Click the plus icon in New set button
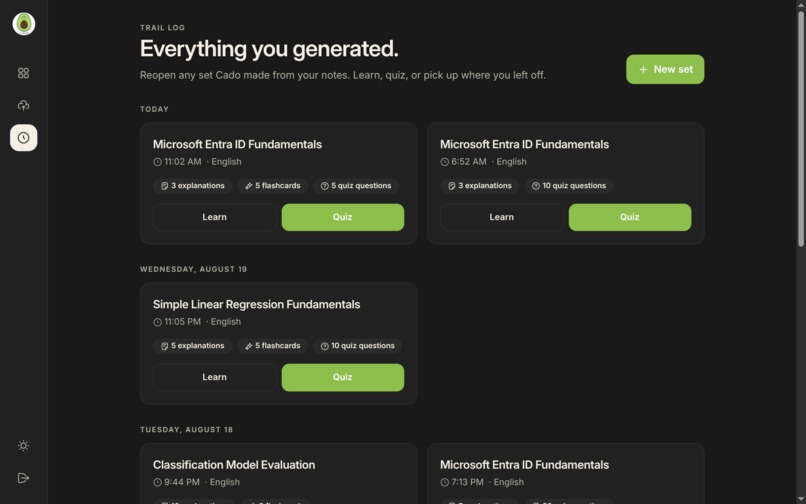 [x=643, y=69]
